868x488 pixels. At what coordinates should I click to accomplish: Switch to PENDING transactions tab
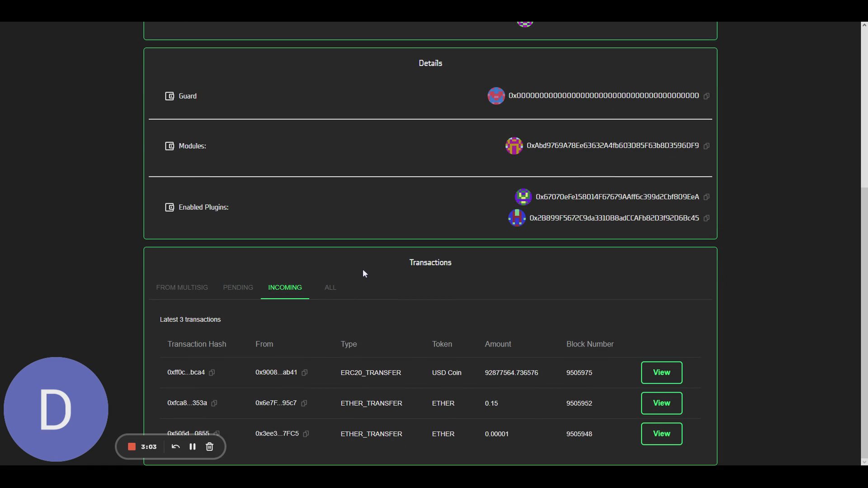[x=238, y=288]
